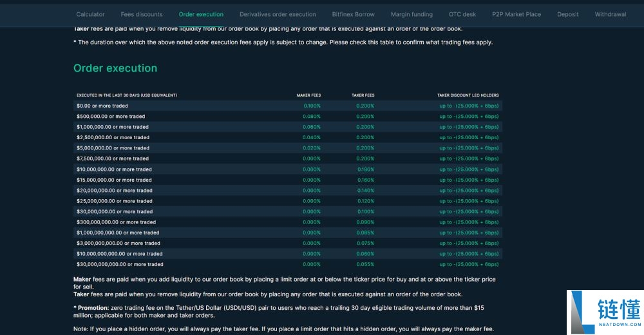
Task: Click maker fee 0.060% value
Action: pyautogui.click(x=312, y=127)
